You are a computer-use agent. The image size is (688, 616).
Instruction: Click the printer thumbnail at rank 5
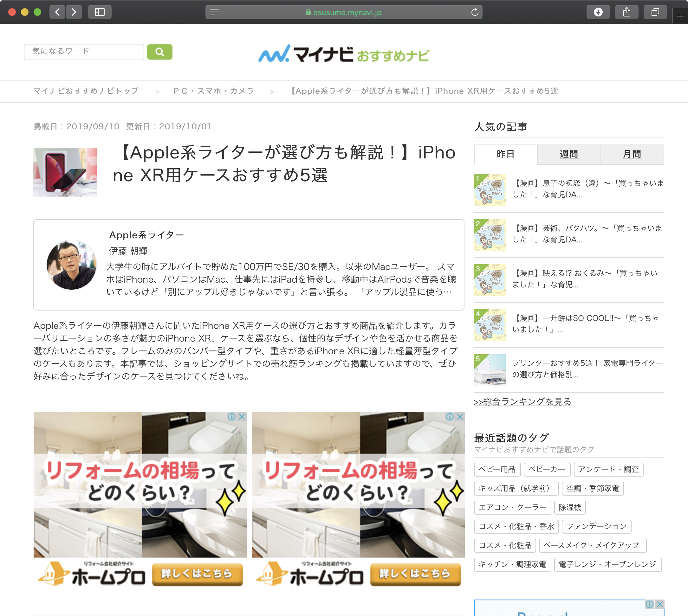[x=490, y=370]
